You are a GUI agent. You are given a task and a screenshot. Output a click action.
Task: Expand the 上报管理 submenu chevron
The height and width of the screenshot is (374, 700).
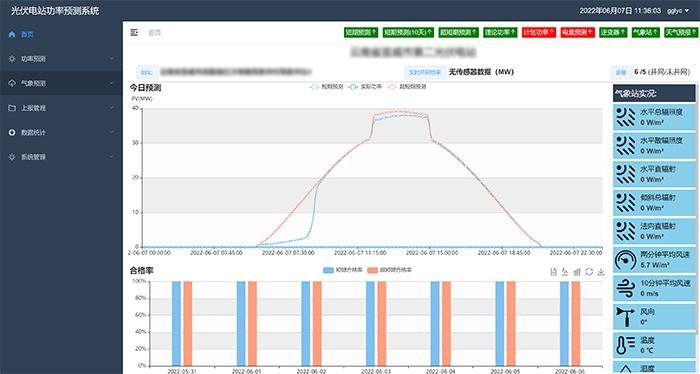pyautogui.click(x=112, y=108)
